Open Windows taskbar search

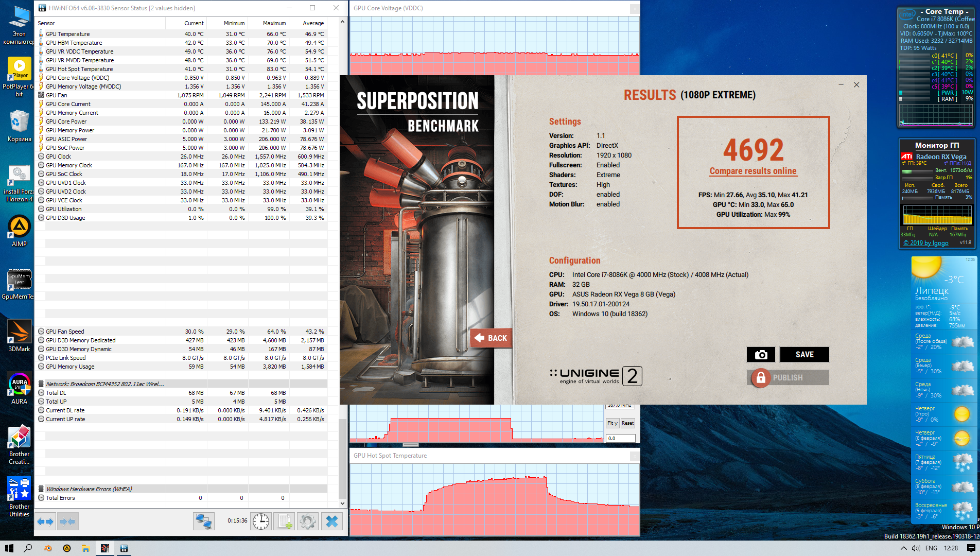[x=28, y=548]
